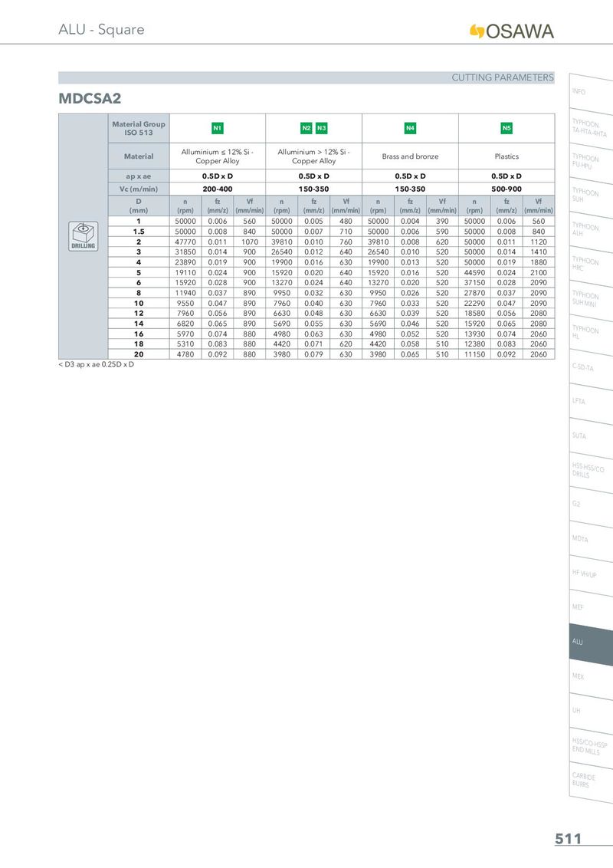Click page number 511
Image resolution: width=613 pixels, height=868 pixels.
tap(569, 839)
